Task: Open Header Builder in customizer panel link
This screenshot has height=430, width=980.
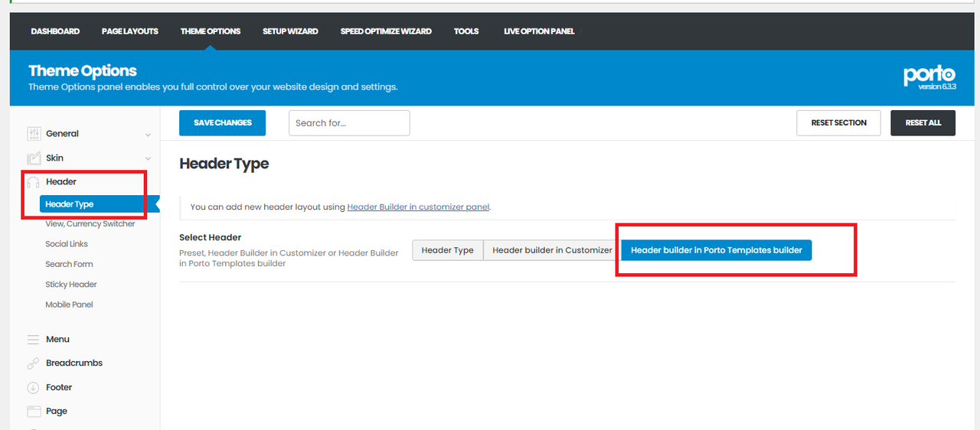Action: (x=419, y=207)
